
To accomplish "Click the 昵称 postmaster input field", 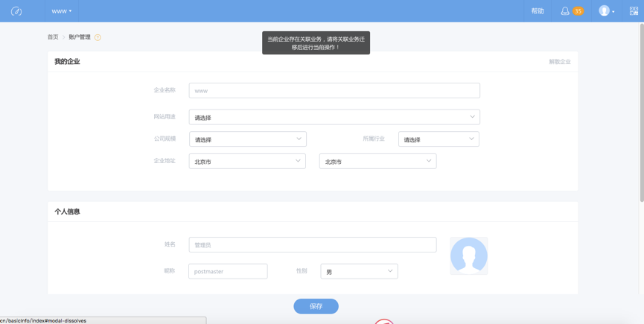I will click(x=228, y=271).
